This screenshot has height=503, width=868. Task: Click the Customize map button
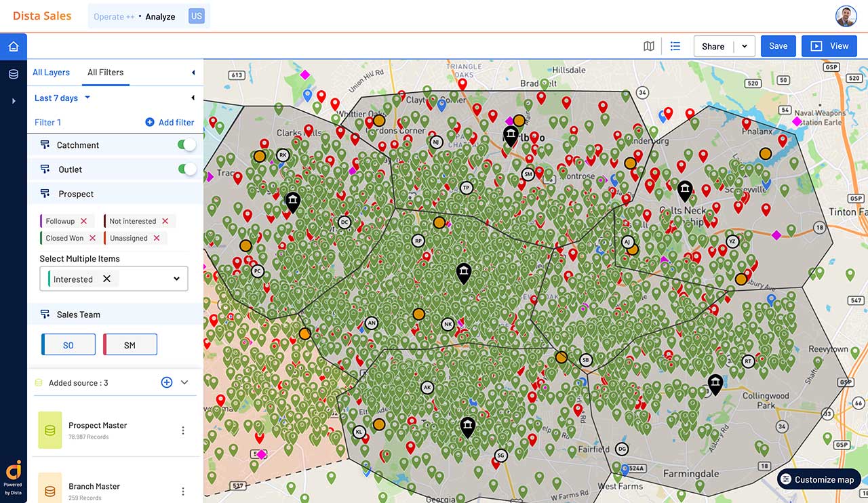pos(819,479)
